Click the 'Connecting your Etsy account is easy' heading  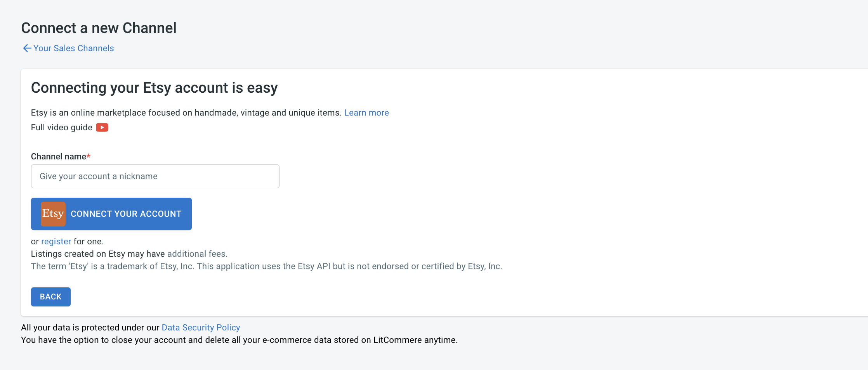coord(154,88)
